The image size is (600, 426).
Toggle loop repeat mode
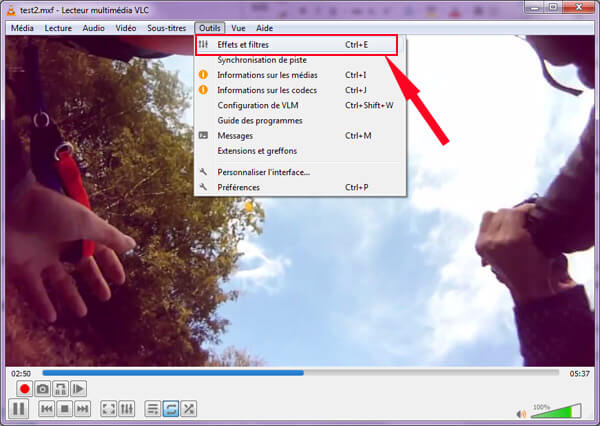171,409
